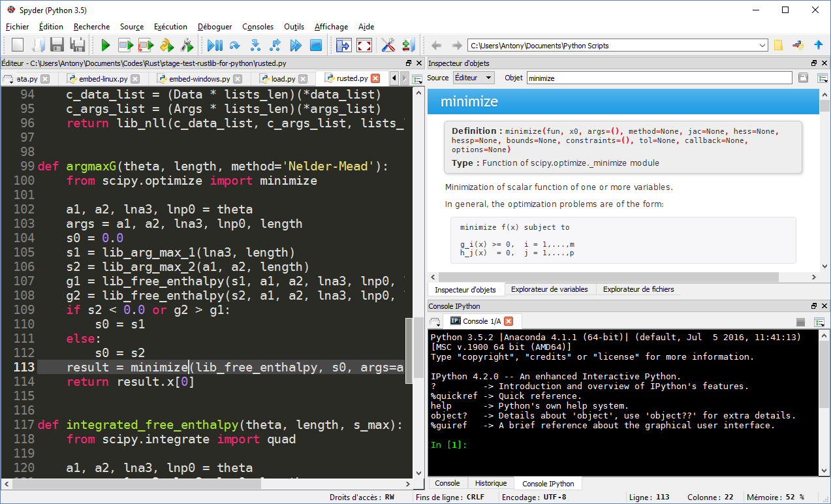Viewport: 831px width, 504px height.
Task: Go back to the previous working directory
Action: [437, 45]
